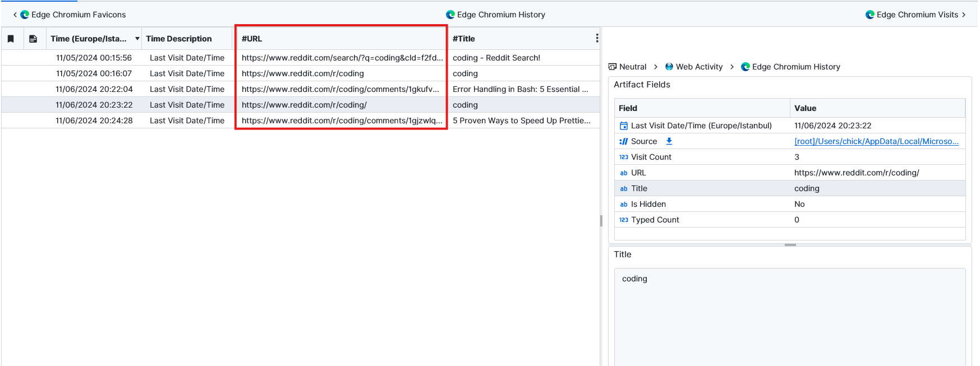Click Edge Chromium History in the breadcrumb
The image size is (980, 366).
795,67
